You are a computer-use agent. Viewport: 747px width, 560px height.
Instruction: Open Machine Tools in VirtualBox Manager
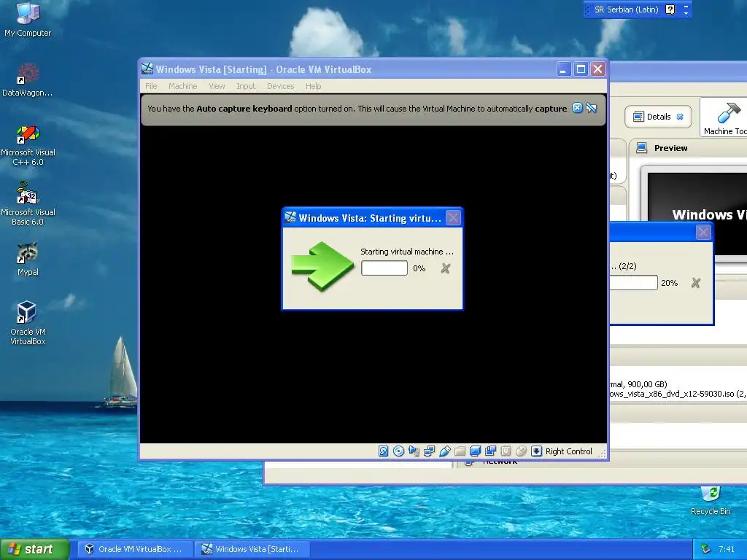723,117
